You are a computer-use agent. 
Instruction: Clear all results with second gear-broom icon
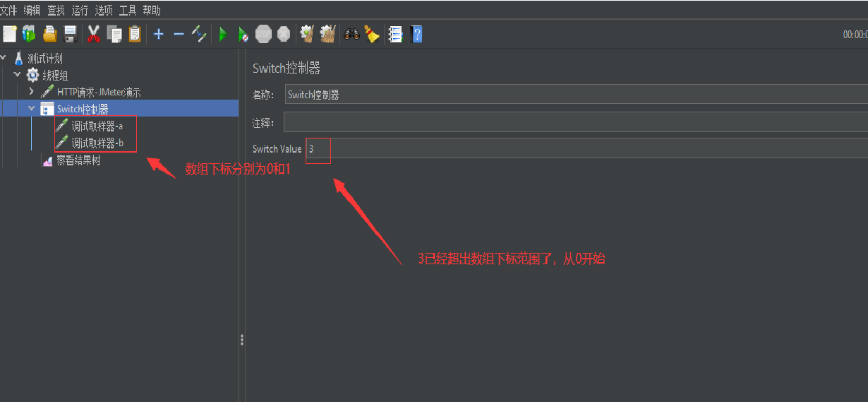tap(327, 34)
